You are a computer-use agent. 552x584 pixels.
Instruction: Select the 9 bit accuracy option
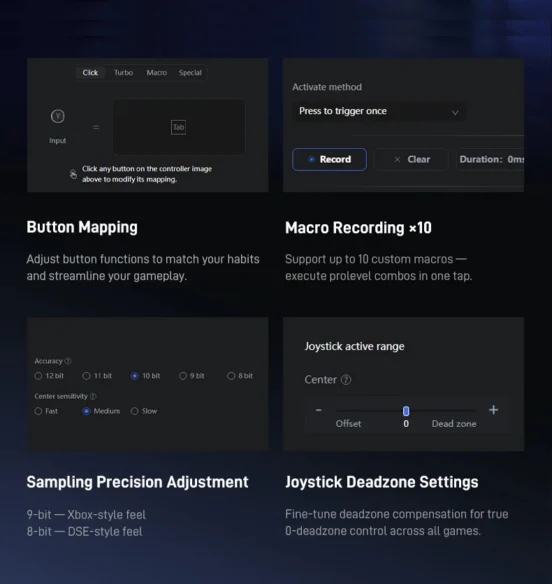pyautogui.click(x=191, y=376)
